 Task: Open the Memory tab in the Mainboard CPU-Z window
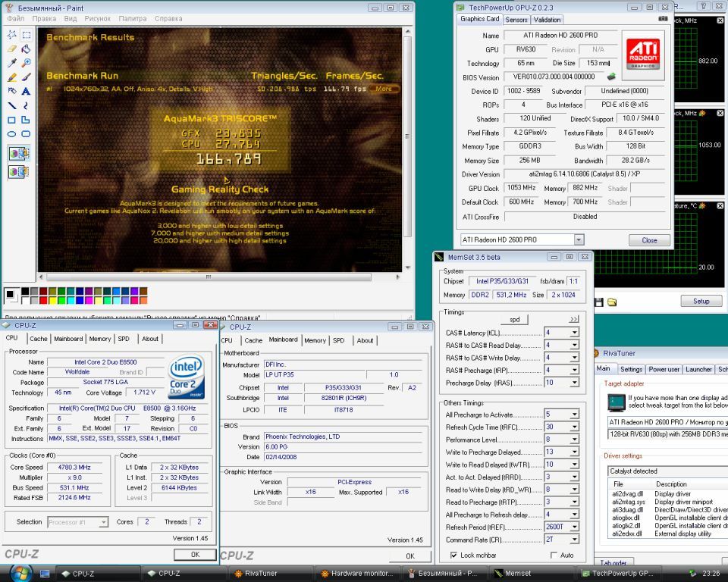315,340
